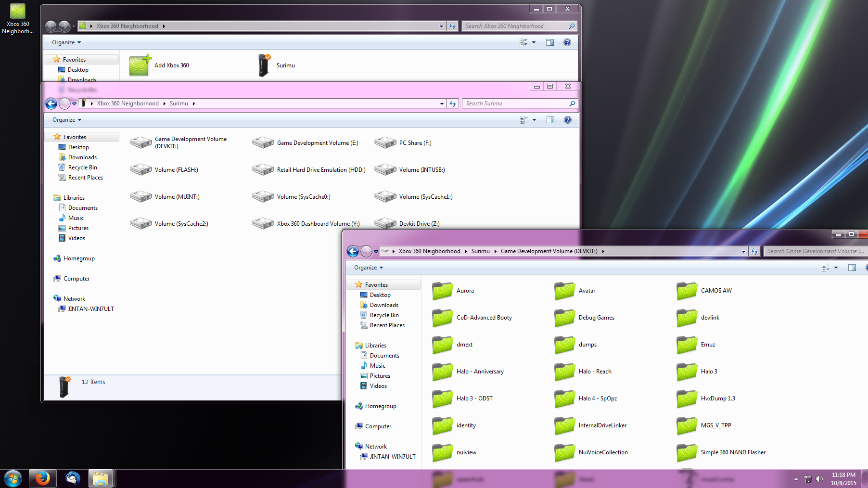Viewport: 868px width, 488px height.
Task: Launch Firefox from the taskbar
Action: pyautogui.click(x=42, y=478)
